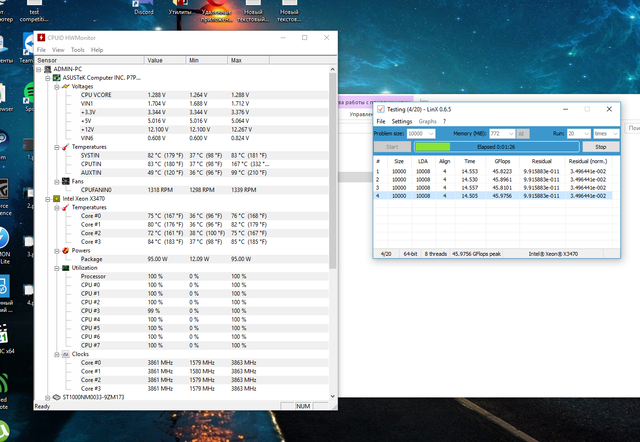Open the Memory (MiB) dropdown in LinX

pyautogui.click(x=511, y=133)
